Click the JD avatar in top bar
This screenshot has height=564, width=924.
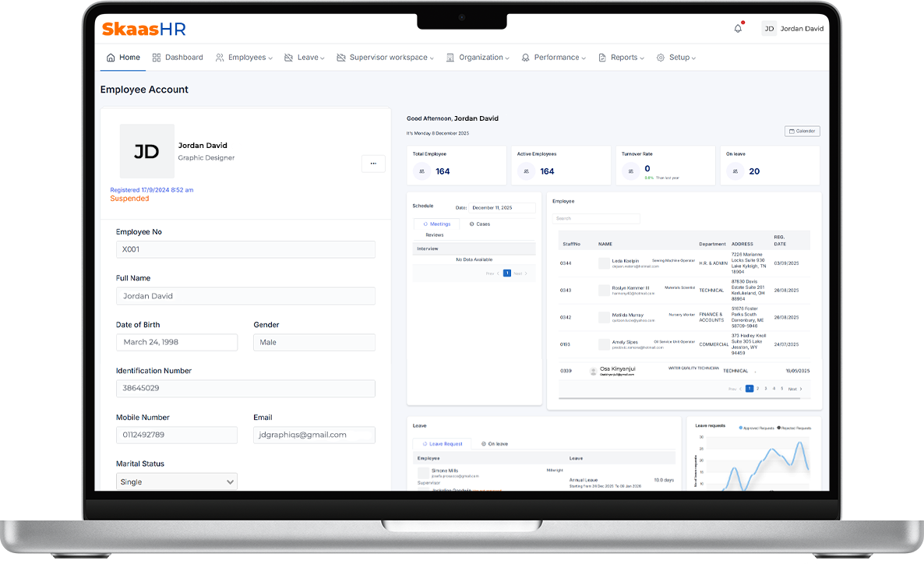[x=769, y=29]
